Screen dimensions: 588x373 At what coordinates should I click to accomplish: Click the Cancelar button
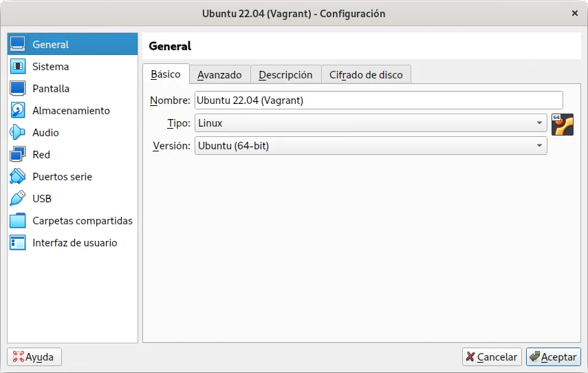pos(491,356)
